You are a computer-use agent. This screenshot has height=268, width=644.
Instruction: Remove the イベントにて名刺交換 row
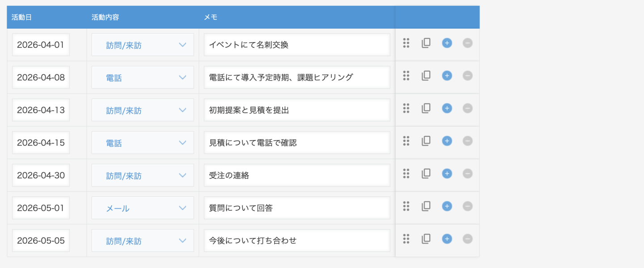(x=467, y=43)
